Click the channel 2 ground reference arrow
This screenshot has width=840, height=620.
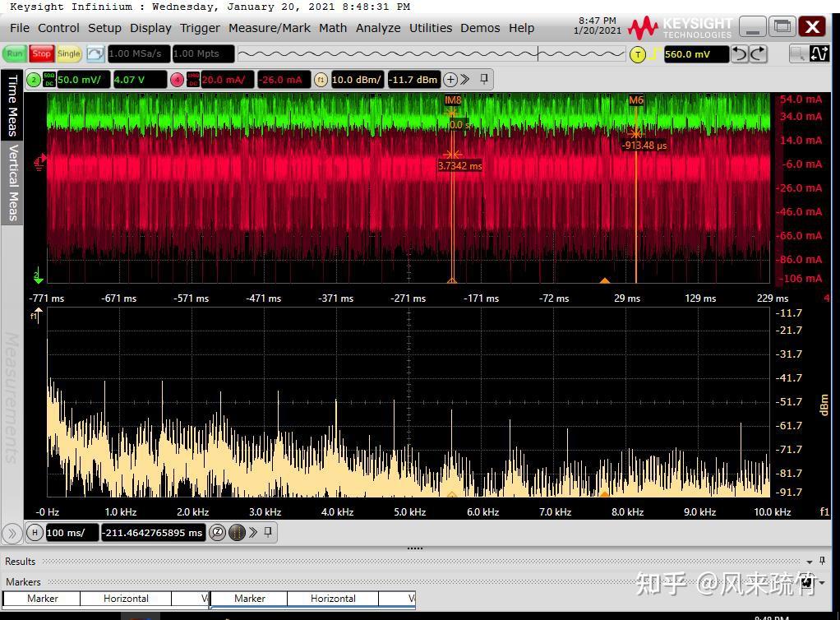(x=38, y=277)
